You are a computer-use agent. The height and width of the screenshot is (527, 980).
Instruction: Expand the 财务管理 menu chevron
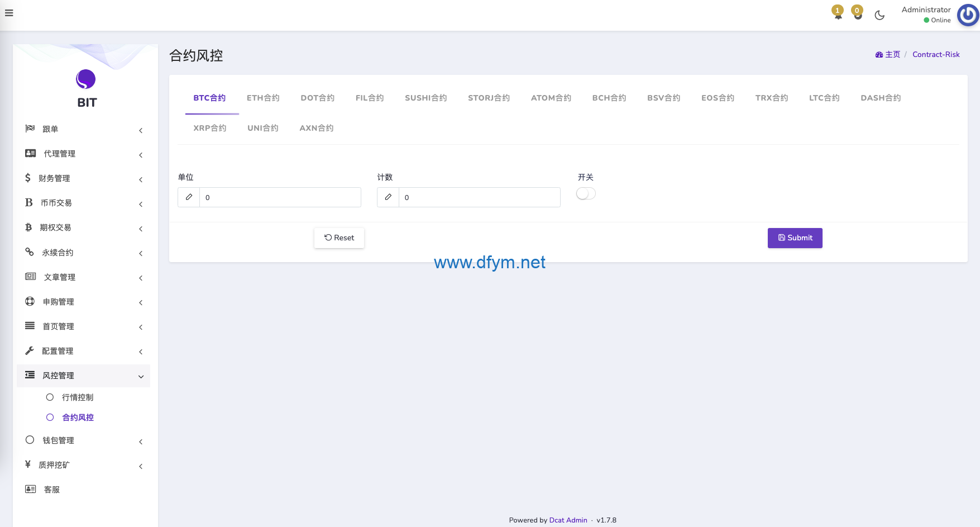tap(141, 179)
